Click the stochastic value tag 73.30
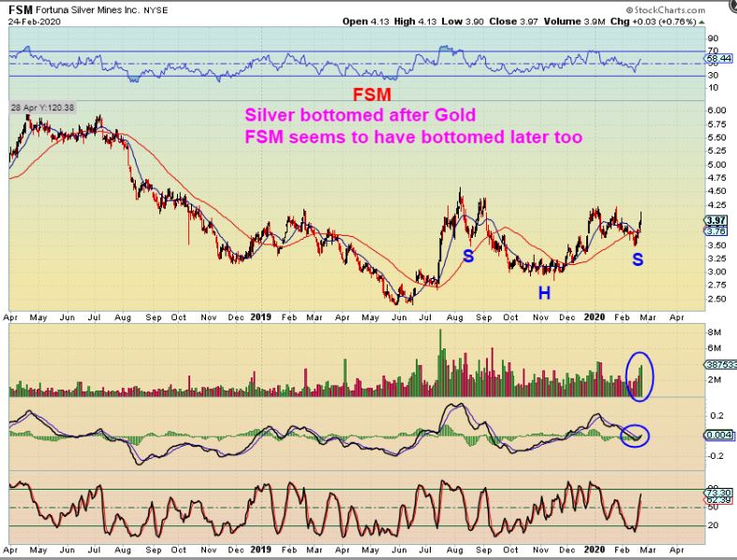Screen dimensions: 737x560 click(718, 492)
